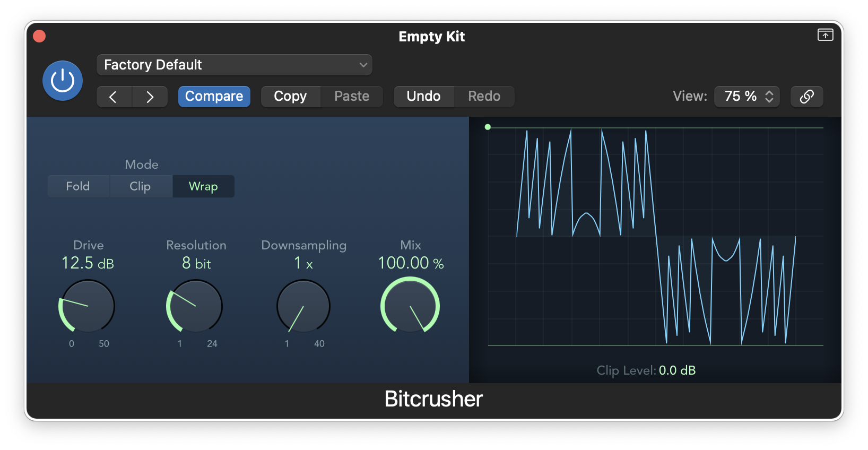Screen dimensions: 868x450
Task: Click the 1 x Downsampling value
Action: point(303,263)
